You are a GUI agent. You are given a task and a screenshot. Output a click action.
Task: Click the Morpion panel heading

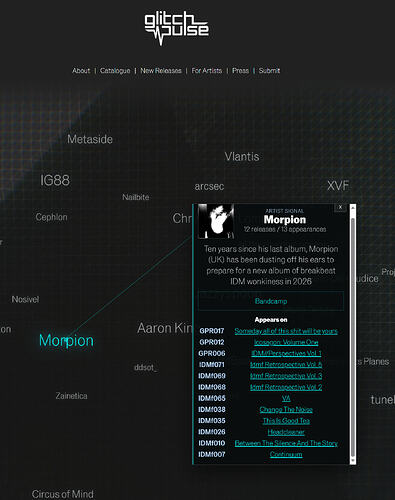pyautogui.click(x=285, y=220)
